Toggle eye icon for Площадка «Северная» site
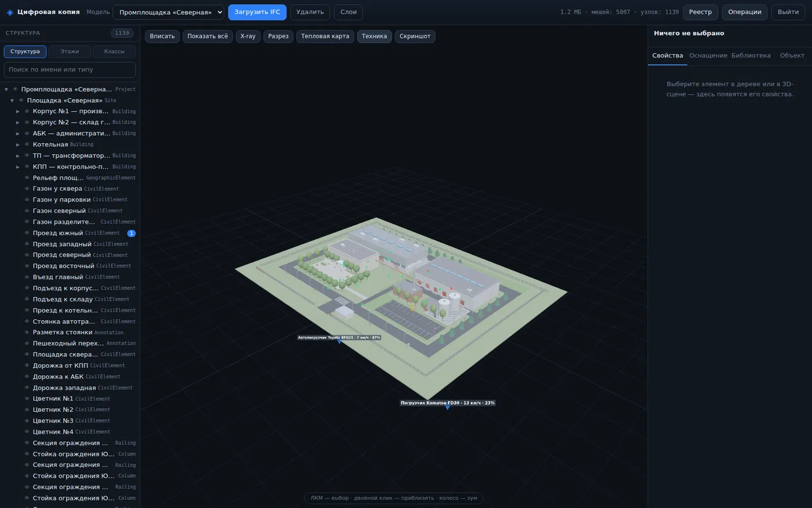 21,100
